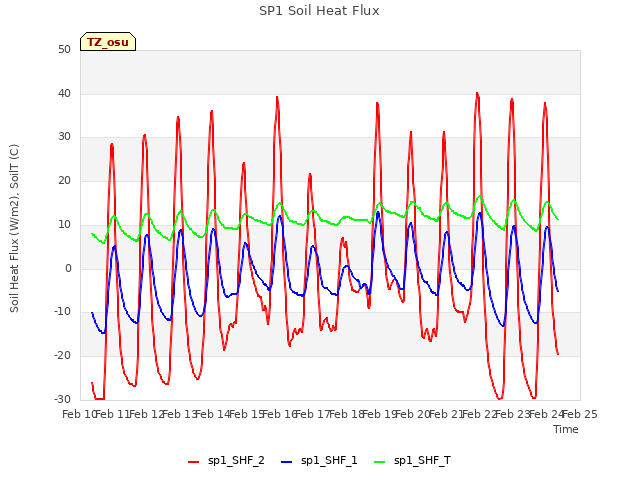Click the Feb 16 x-axis tick label
Image resolution: width=640 pixels, height=480 pixels.
click(x=279, y=414)
